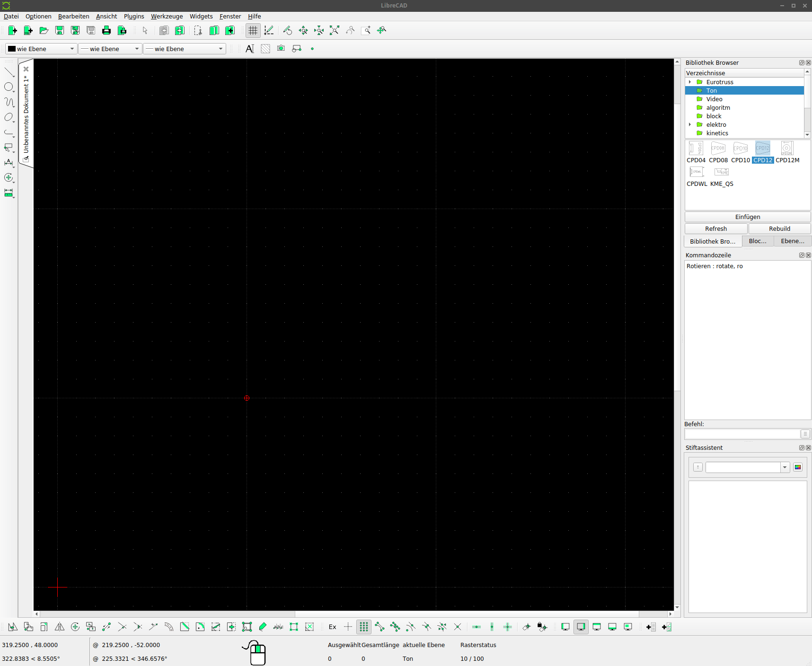Open the Hatch tool
Image resolution: width=812 pixels, height=666 pixels.
click(265, 48)
